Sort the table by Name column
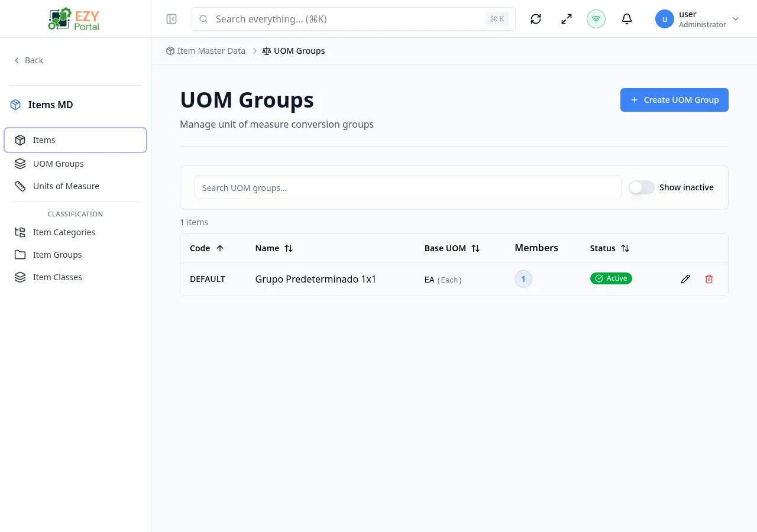This screenshot has width=757, height=532. [274, 248]
